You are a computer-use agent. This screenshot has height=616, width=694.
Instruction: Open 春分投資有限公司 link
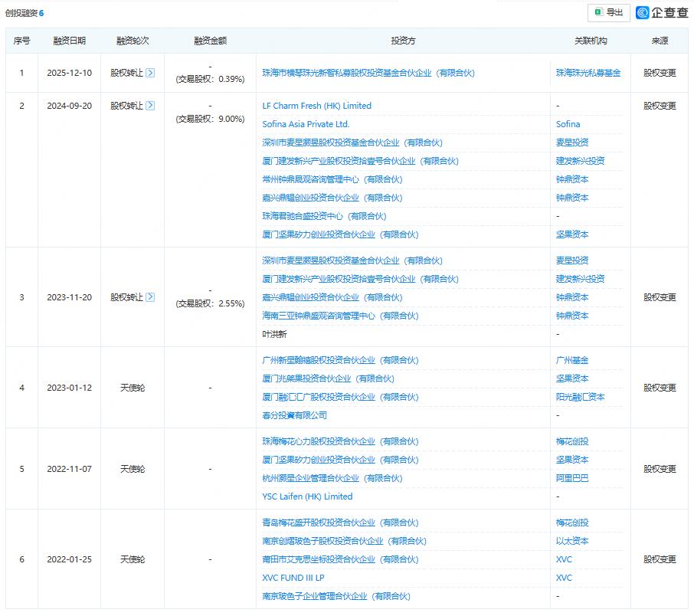[294, 415]
